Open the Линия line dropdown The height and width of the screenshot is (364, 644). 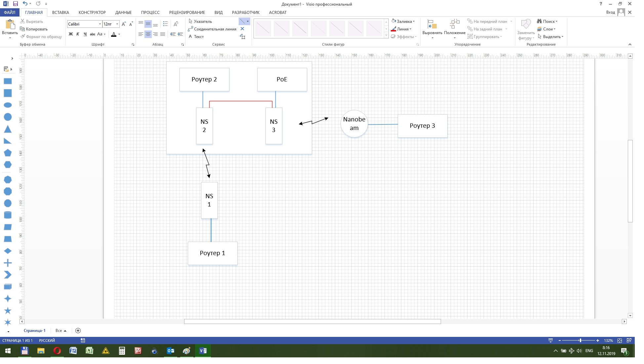401,29
